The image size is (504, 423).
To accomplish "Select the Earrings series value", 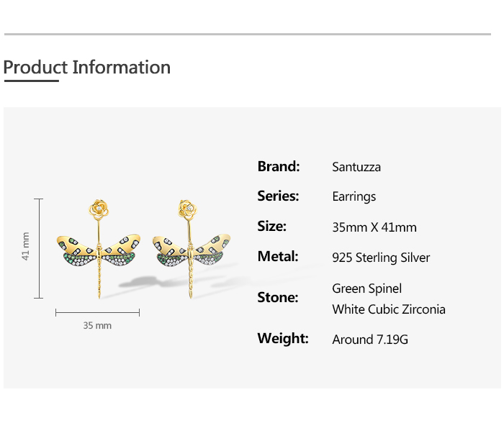I will pos(354,196).
